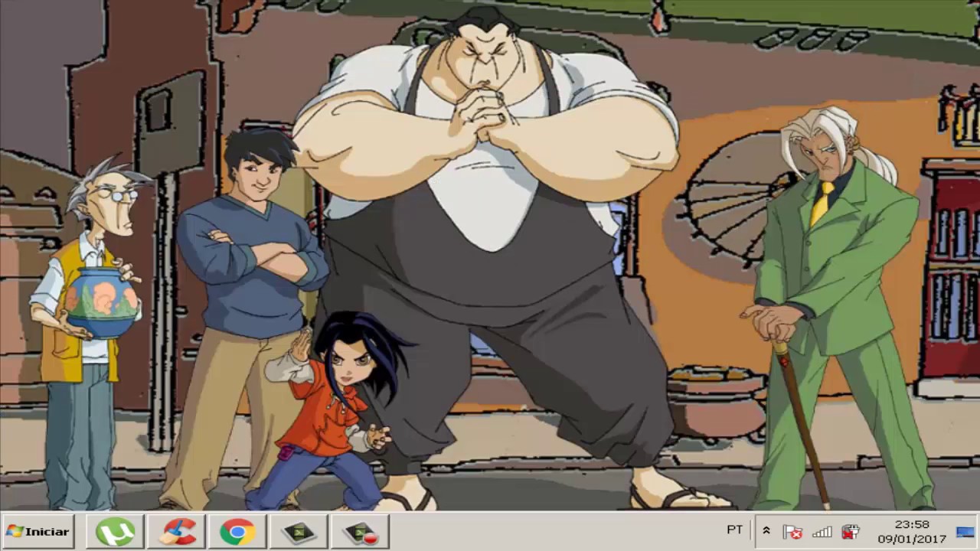Click the PT language indicator
The height and width of the screenshot is (551, 980).
click(734, 530)
